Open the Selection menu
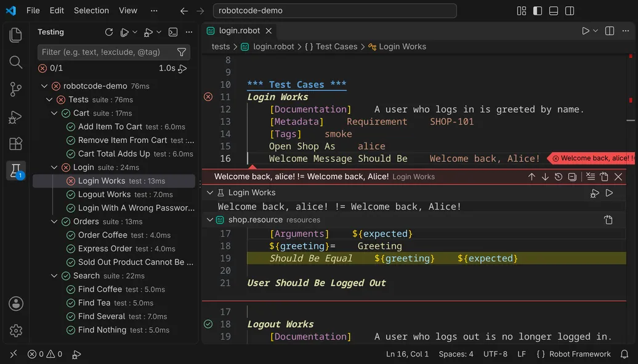The width and height of the screenshot is (638, 364). click(91, 10)
